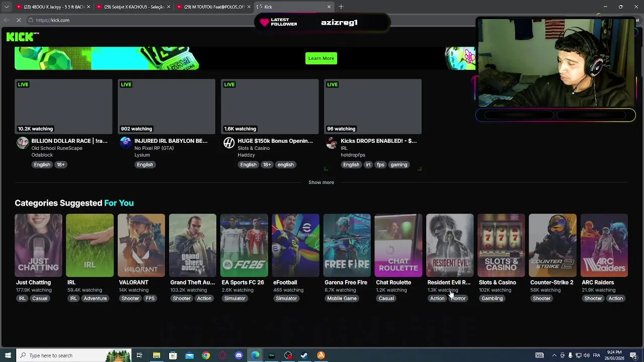Change the FRA keyboard language
Screen dimensions: 644x362
[x=596, y=355]
